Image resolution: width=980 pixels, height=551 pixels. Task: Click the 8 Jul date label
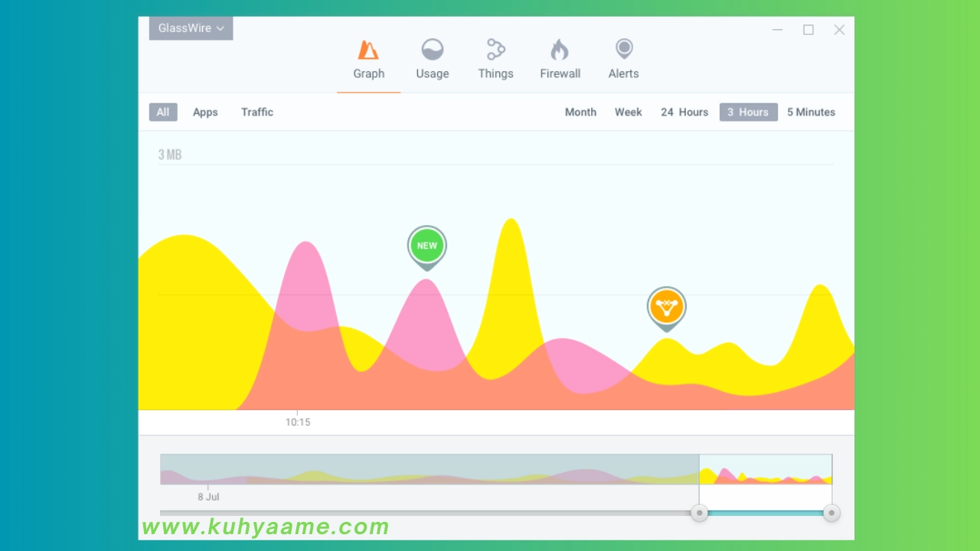tap(208, 497)
